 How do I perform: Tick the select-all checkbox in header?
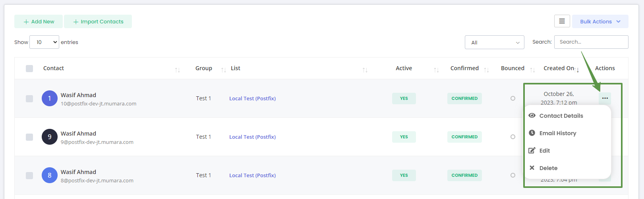point(29,68)
